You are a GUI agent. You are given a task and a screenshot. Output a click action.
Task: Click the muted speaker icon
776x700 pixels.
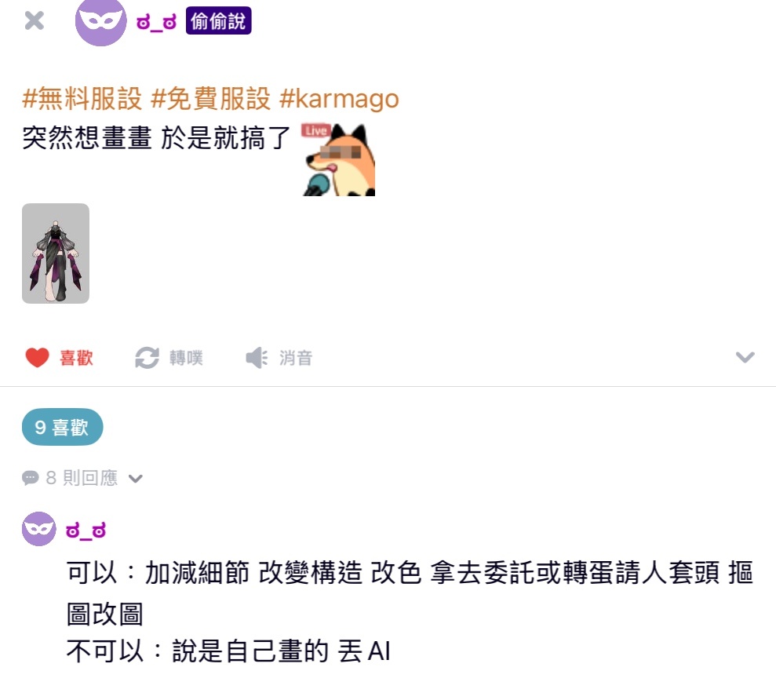(x=257, y=357)
